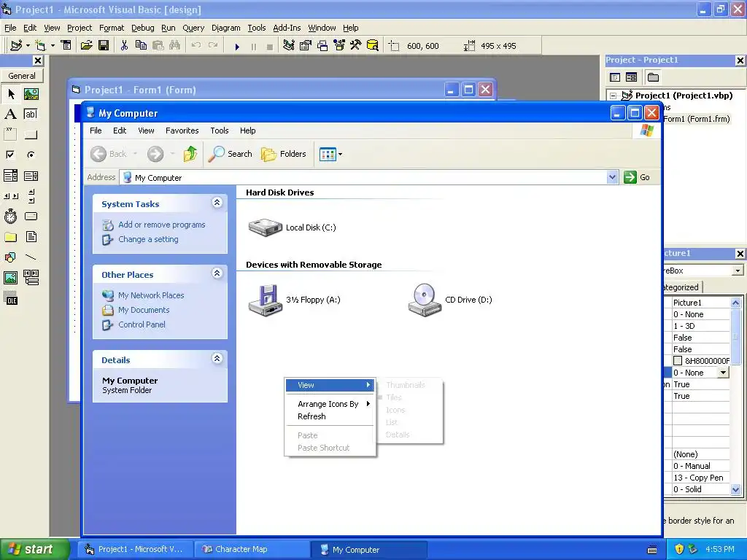Select the Image tool in toolbox
This screenshot has width=747, height=560.
coord(10,277)
